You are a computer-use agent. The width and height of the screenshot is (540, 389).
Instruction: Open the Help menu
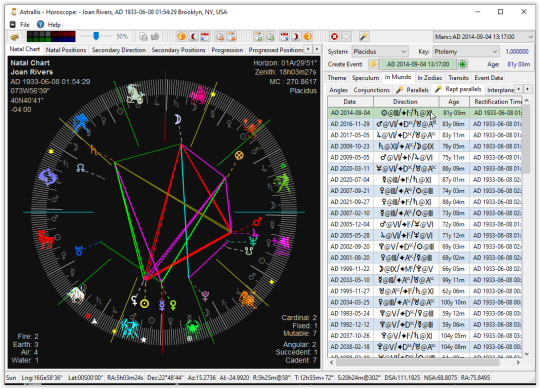pyautogui.click(x=54, y=24)
